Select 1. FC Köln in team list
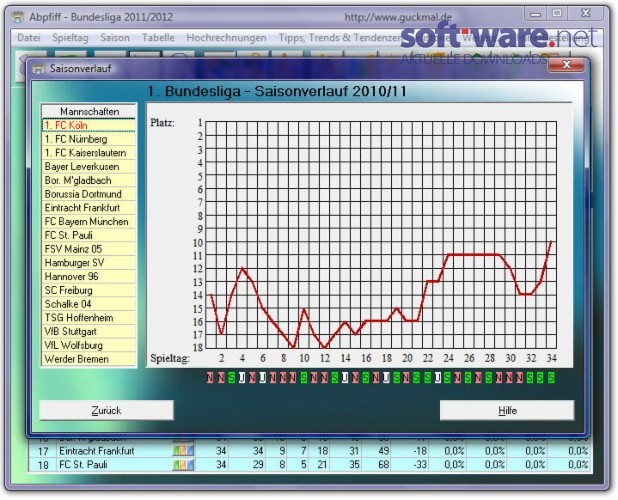The image size is (618, 500). pos(89,125)
